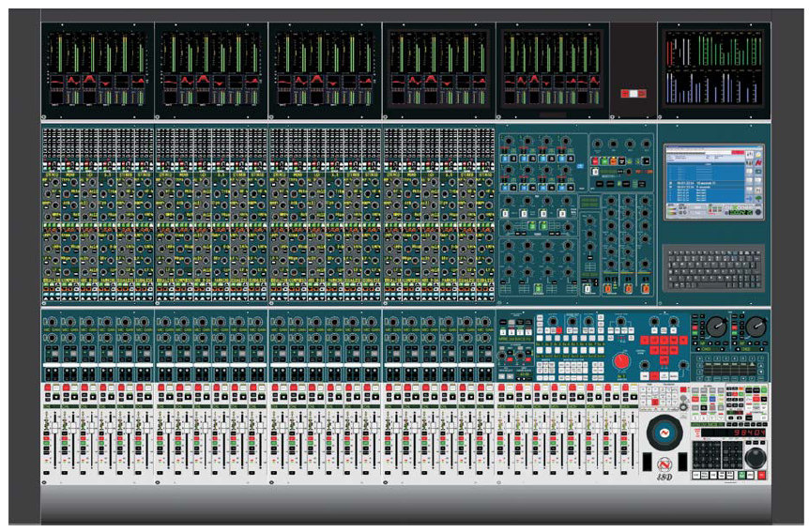Screen dimensions: 809x532
Task: Click the green button in the top-right control row
Action: 604,161
